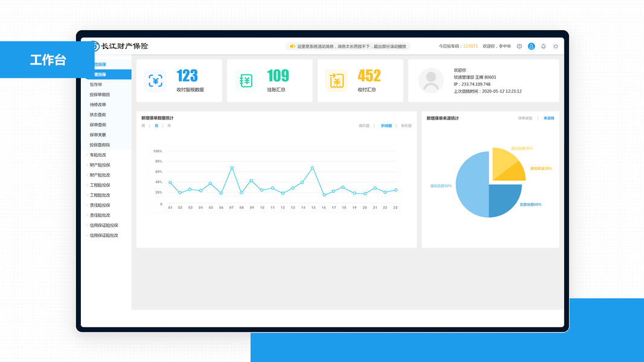Expand 信用保证险投保 in the sidebar

click(104, 225)
